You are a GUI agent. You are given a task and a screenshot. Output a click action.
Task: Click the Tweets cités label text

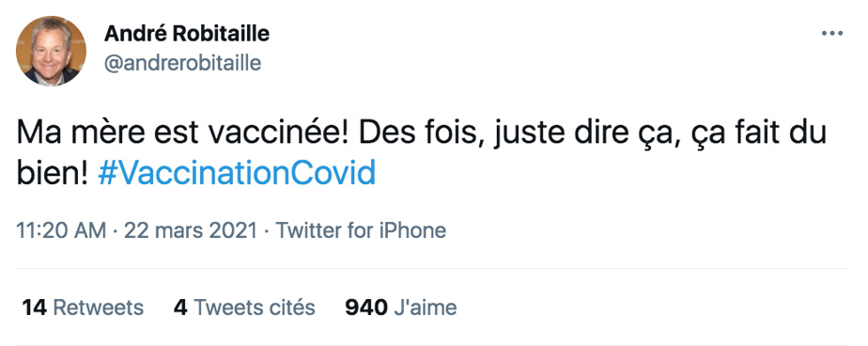tap(255, 307)
